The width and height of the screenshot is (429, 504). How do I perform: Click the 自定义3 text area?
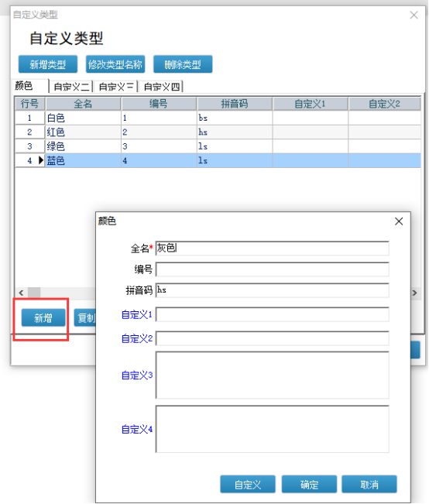click(272, 375)
